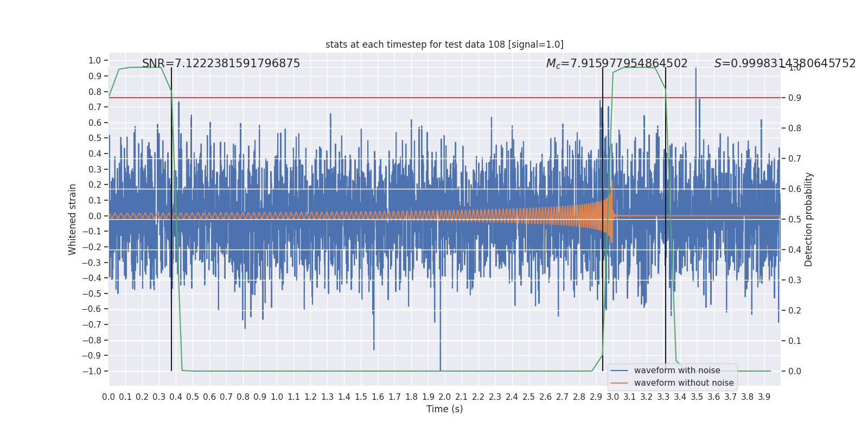Click the Whitened strain tick label 0.5
The height and width of the screenshot is (434, 868).
pyautogui.click(x=95, y=138)
